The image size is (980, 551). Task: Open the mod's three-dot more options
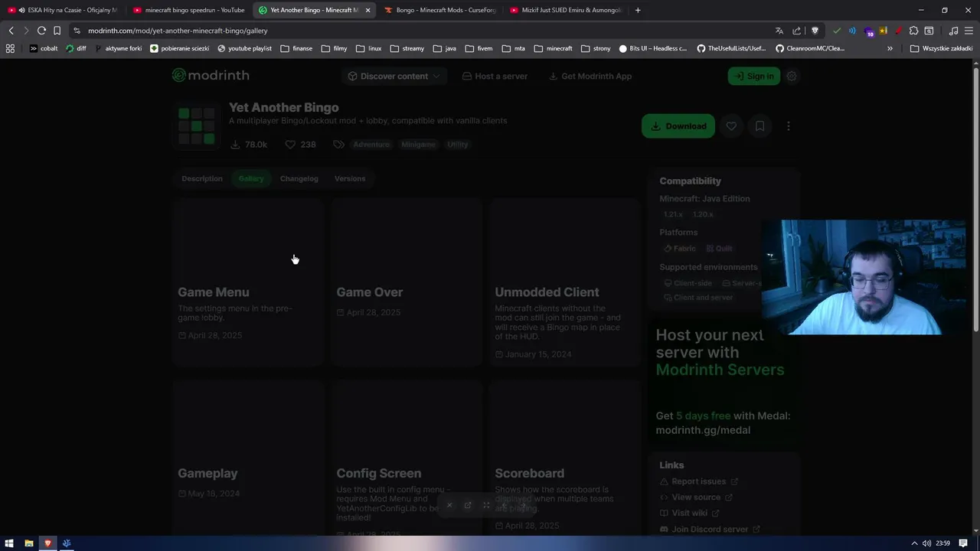click(x=789, y=126)
